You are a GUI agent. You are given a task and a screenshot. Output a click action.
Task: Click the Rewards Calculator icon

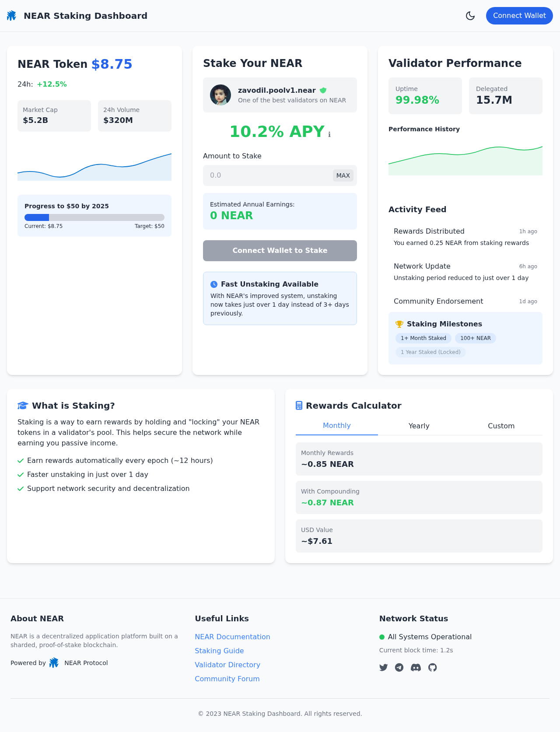pyautogui.click(x=299, y=406)
